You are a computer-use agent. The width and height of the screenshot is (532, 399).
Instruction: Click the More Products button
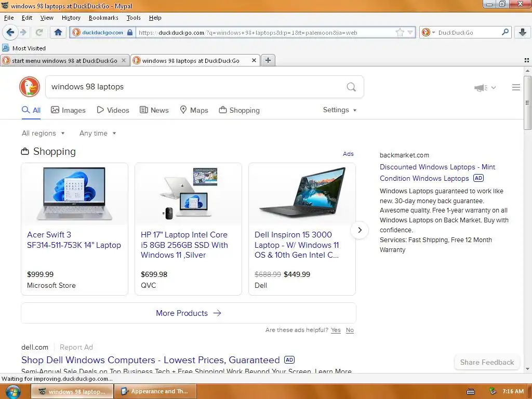click(188, 313)
